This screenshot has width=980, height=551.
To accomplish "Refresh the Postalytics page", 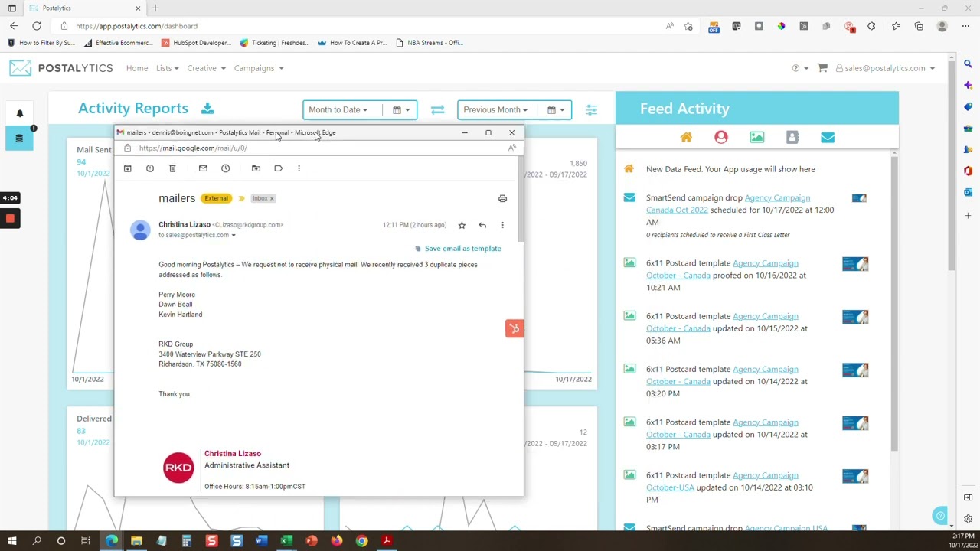I will point(36,26).
